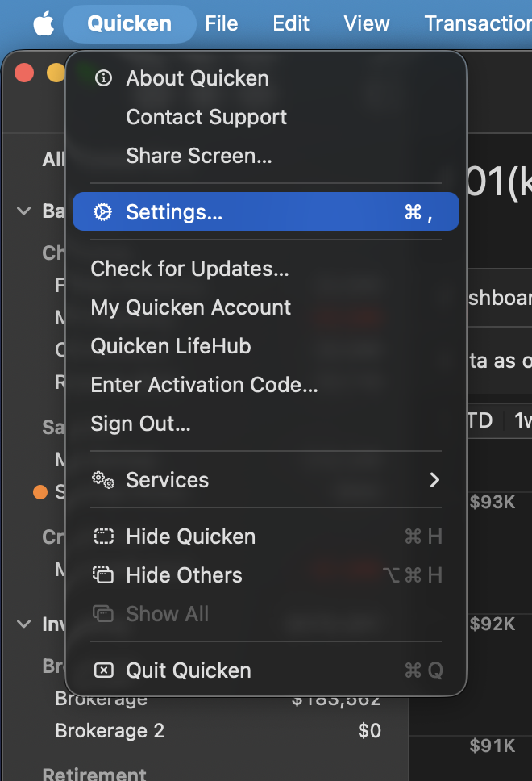Collapse the Banking section in sidebar

[x=23, y=211]
